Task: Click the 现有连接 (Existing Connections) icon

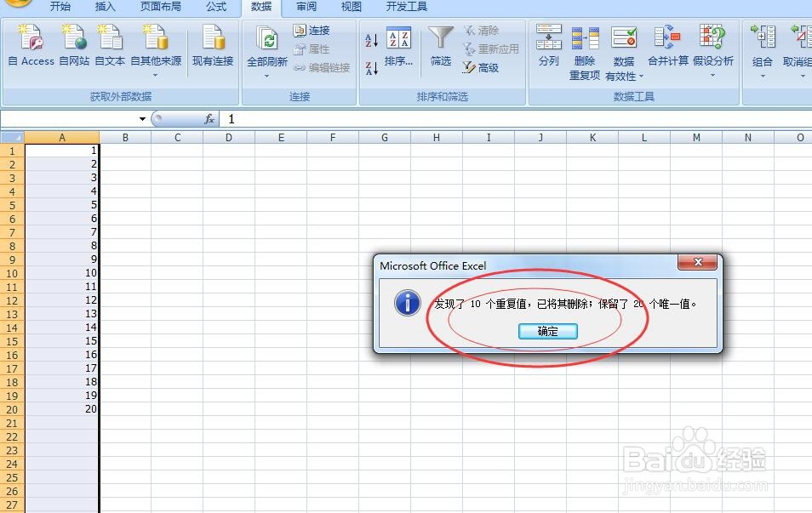Action: (x=212, y=47)
